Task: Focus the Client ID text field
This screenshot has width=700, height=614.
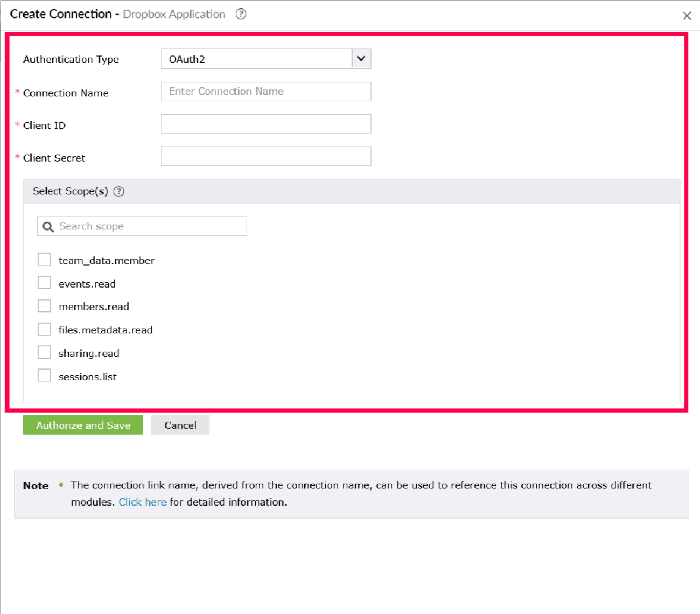Action: pyautogui.click(x=266, y=124)
